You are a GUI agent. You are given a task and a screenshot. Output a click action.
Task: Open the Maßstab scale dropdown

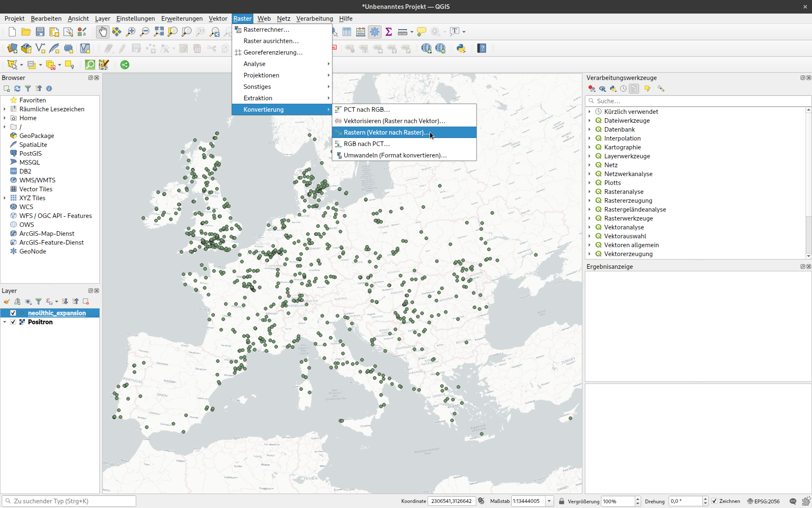tap(549, 501)
